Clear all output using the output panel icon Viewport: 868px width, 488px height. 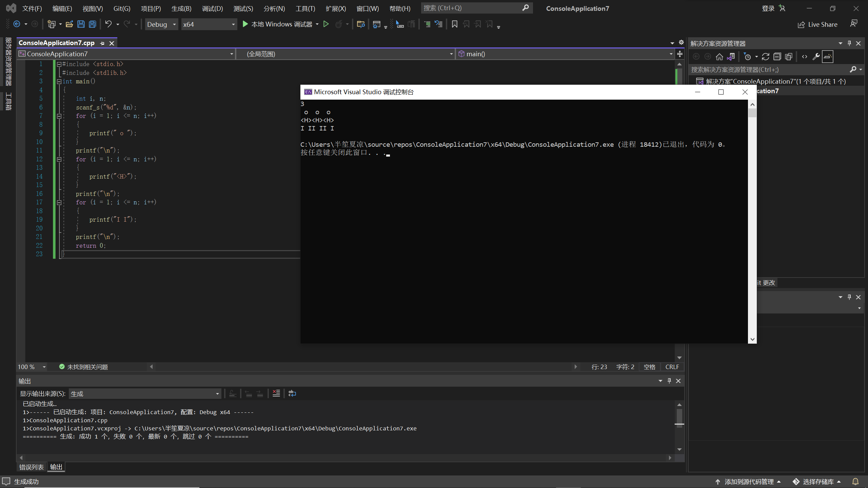tap(276, 393)
